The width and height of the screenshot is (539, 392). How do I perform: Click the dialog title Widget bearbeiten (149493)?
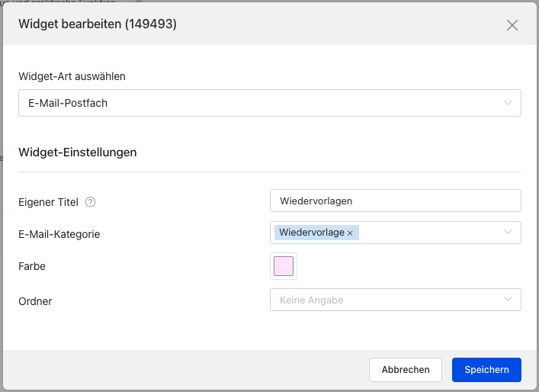(x=98, y=24)
